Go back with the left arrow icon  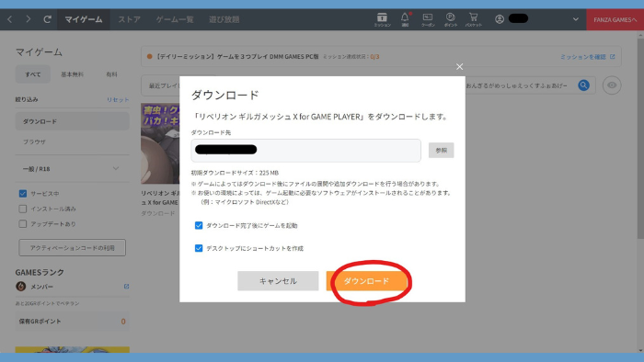[10, 19]
